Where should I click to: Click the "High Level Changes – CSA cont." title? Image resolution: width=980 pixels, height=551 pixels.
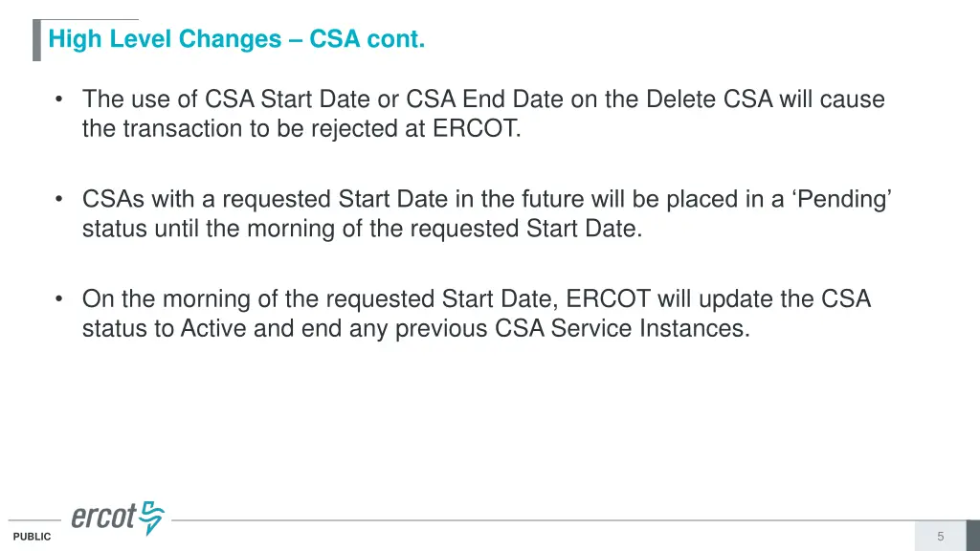236,40
